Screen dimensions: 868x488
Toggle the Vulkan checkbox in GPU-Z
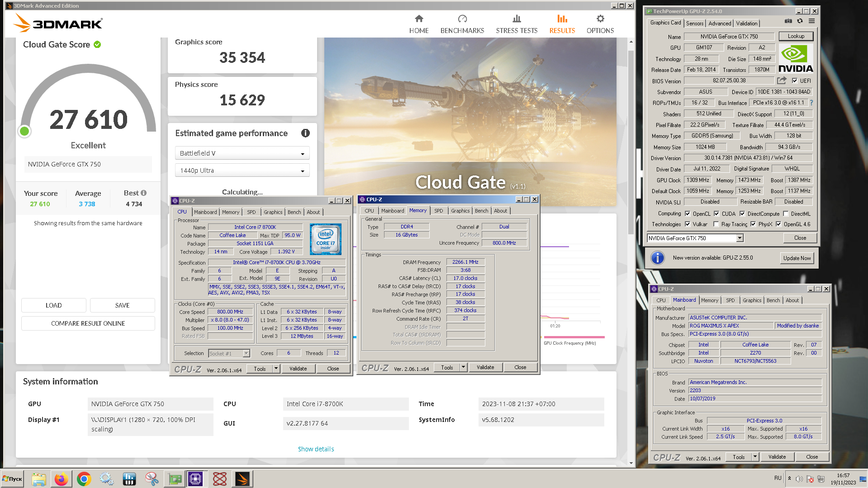688,224
